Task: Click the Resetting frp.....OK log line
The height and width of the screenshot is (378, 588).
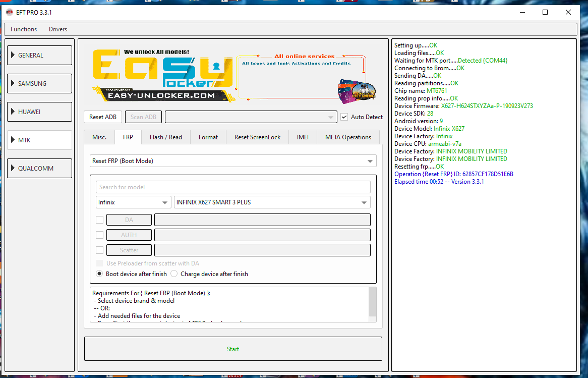Action: [419, 167]
